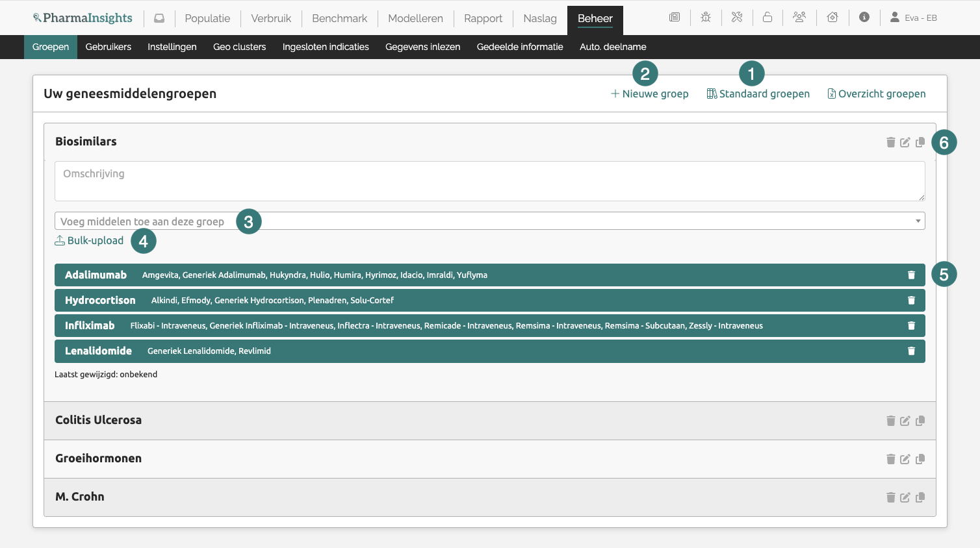Remove Hydrocortison from the group

coord(911,301)
